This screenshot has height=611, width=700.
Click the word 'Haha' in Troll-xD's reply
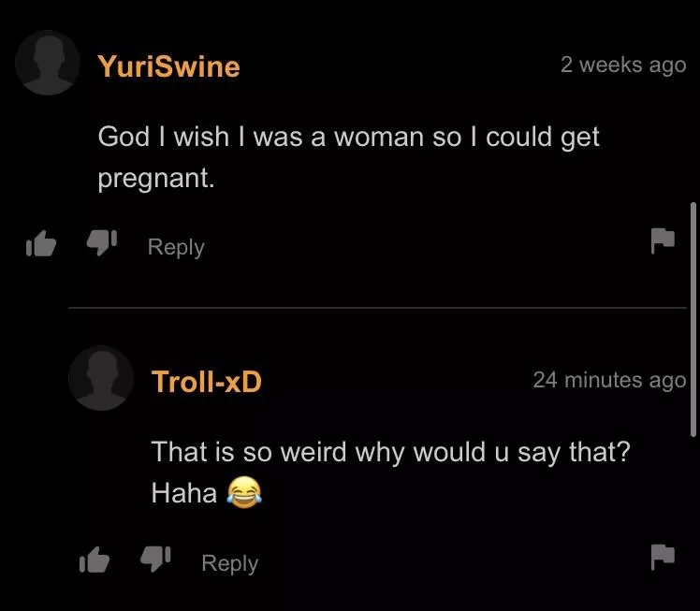(184, 493)
